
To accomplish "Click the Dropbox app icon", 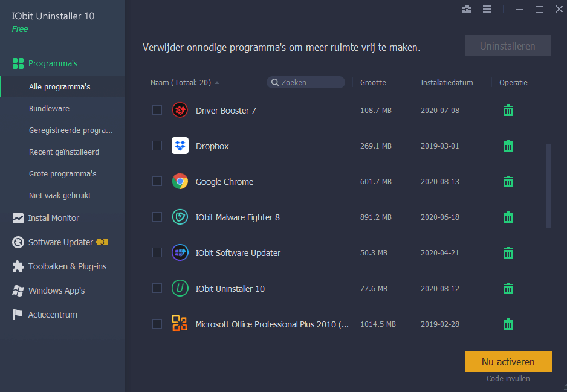I will pos(180,146).
